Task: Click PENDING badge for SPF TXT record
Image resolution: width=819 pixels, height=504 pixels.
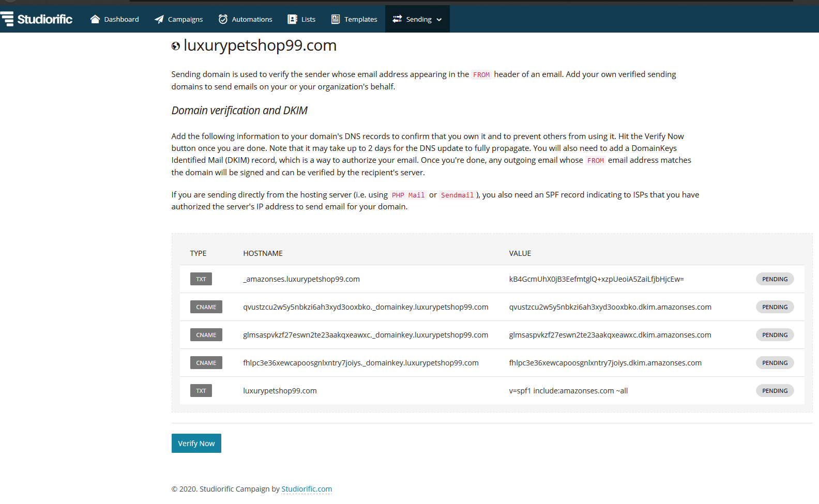Action: tap(775, 391)
